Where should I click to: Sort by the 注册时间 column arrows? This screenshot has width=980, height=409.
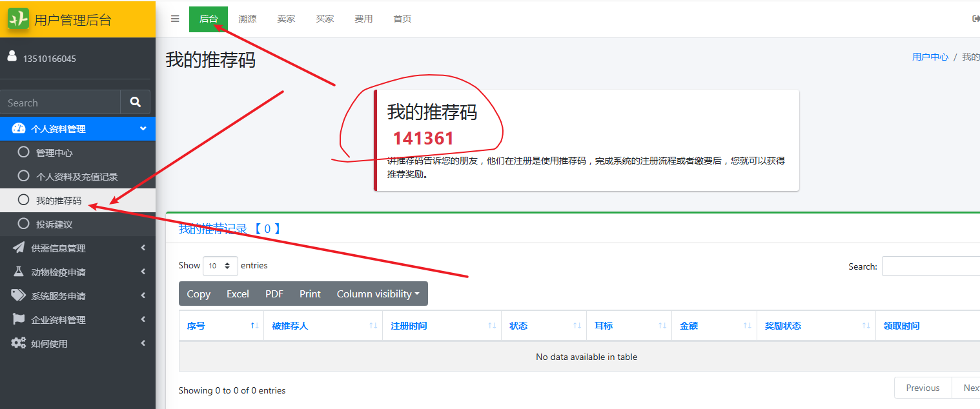[492, 326]
